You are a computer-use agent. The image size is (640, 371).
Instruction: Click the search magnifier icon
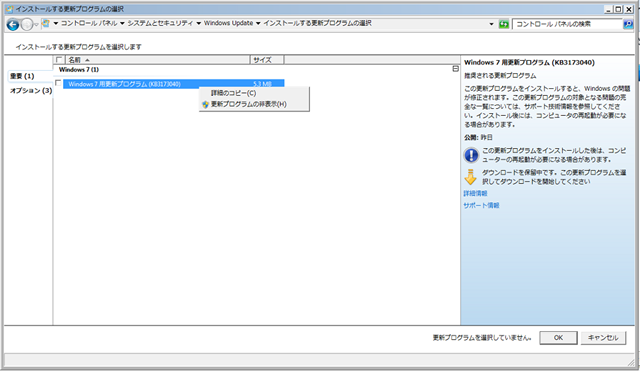(x=628, y=24)
